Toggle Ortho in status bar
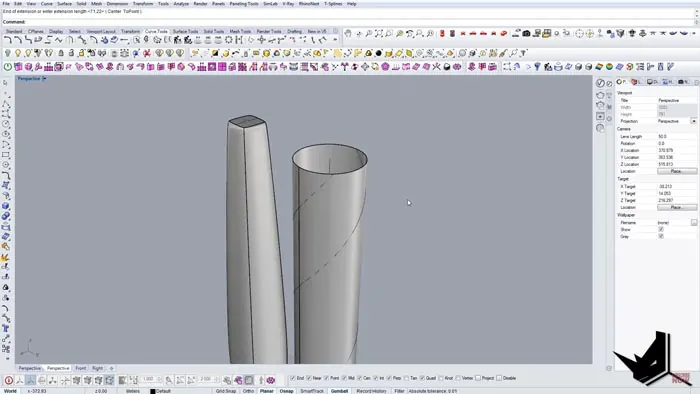 click(x=248, y=391)
